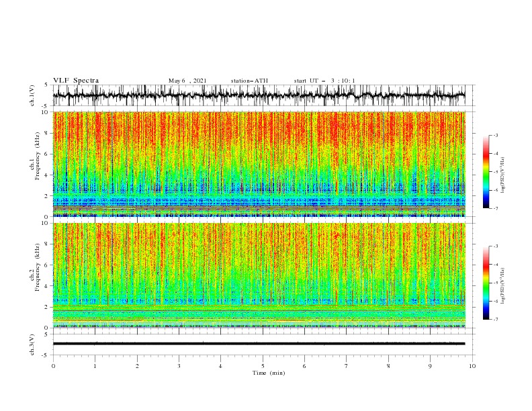532x411 pixels.
Task: Click the 'Time (min)' axis label
Action: pyautogui.click(x=269, y=373)
